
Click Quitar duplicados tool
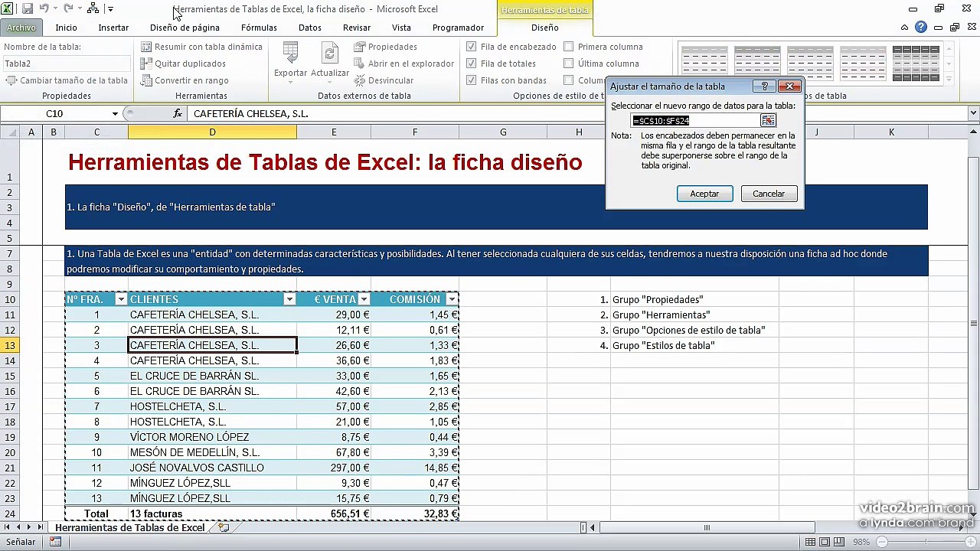(x=183, y=64)
